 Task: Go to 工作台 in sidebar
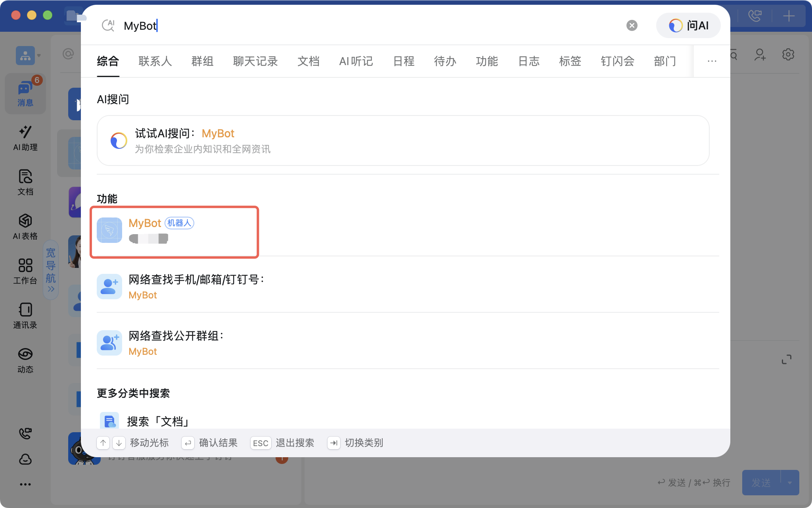pos(25,271)
